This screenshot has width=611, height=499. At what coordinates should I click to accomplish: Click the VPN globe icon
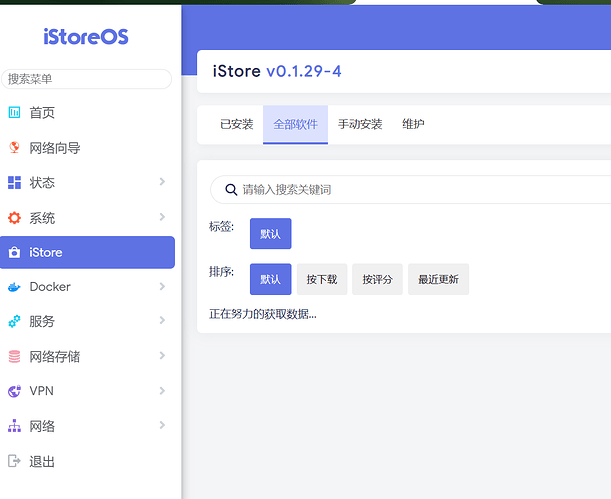[14, 391]
